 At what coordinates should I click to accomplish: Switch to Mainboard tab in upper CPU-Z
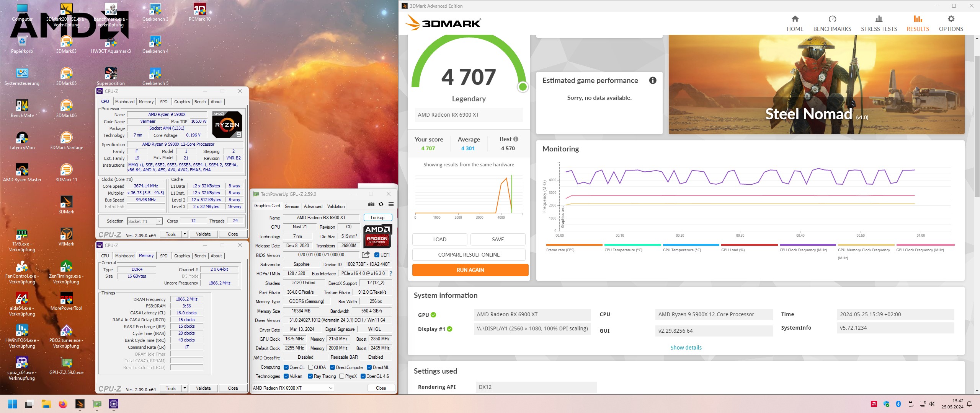pyautogui.click(x=125, y=102)
